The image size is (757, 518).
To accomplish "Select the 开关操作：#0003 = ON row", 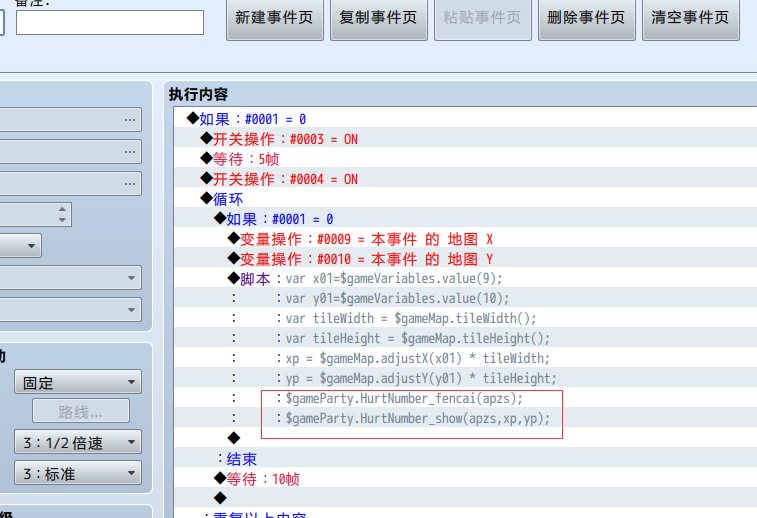I will point(465,139).
